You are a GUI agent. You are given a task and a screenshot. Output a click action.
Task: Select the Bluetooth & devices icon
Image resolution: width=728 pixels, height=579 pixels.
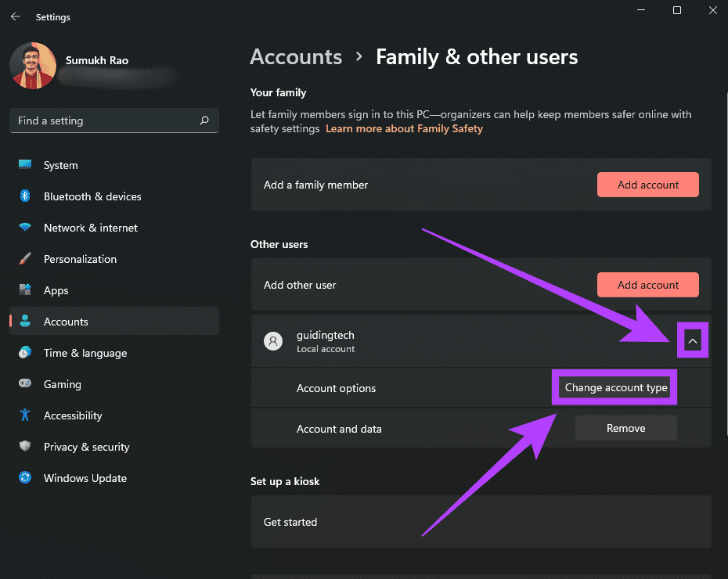coord(25,196)
